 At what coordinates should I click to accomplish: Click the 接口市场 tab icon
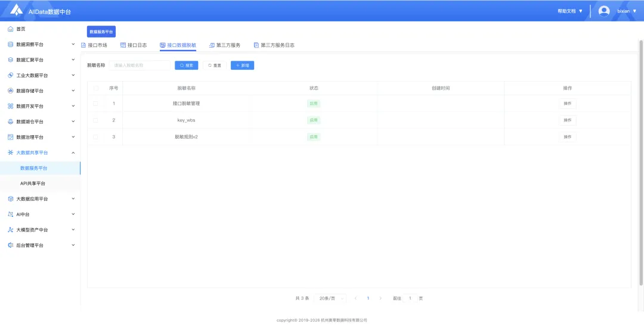(x=83, y=45)
